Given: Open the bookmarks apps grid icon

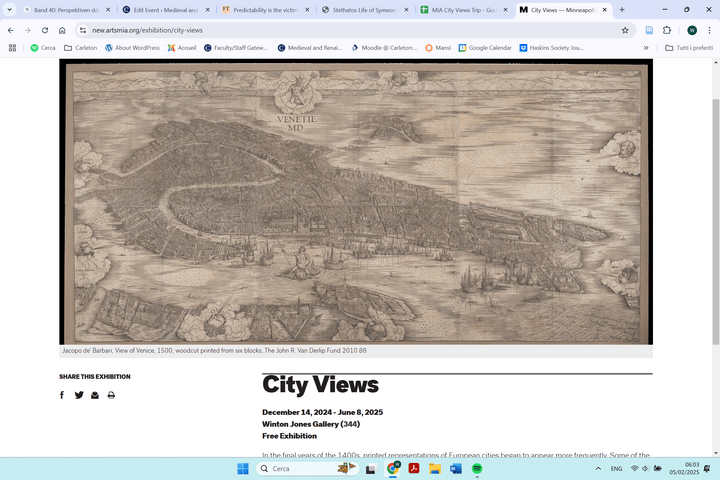Looking at the screenshot, I should [12, 48].
